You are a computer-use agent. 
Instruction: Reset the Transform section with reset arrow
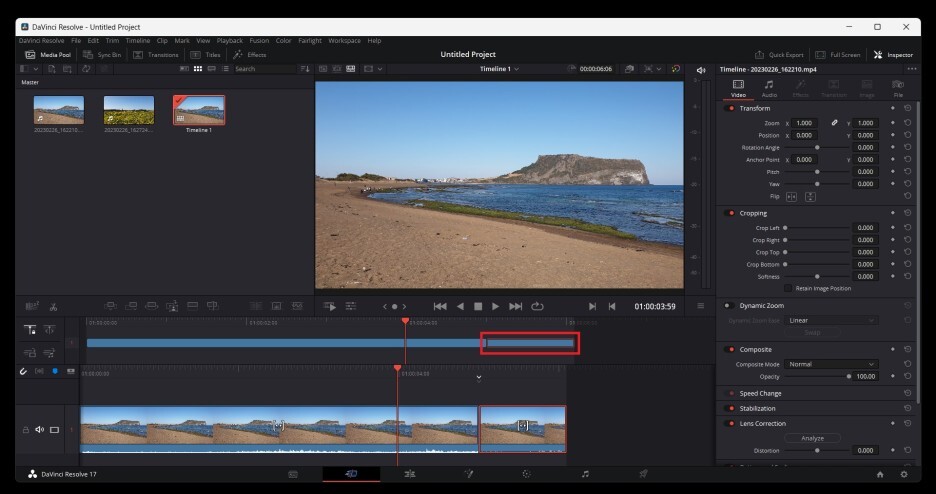pyautogui.click(x=907, y=108)
